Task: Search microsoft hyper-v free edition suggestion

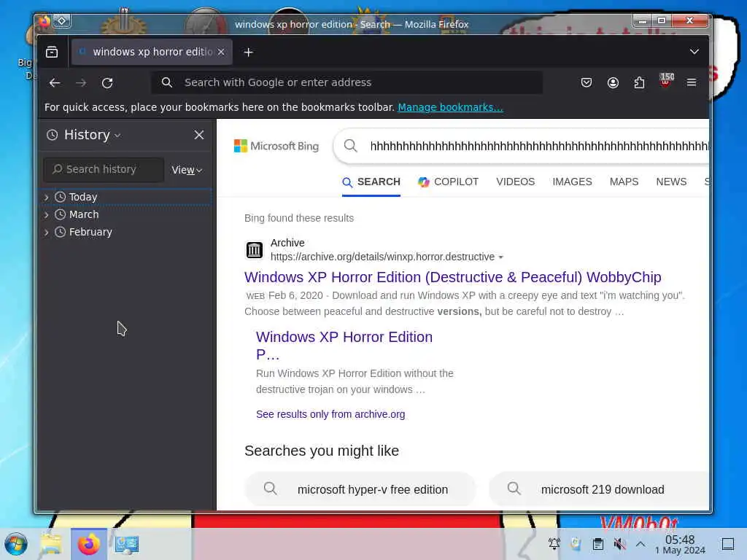Action: (x=360, y=489)
